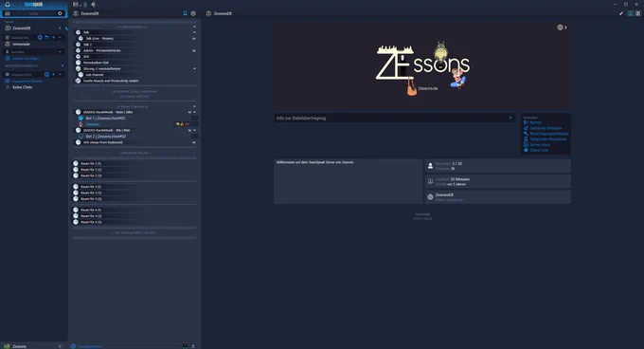This screenshot has height=349, width=644.
Task: Click the Zessons server banner image
Action: 422,66
